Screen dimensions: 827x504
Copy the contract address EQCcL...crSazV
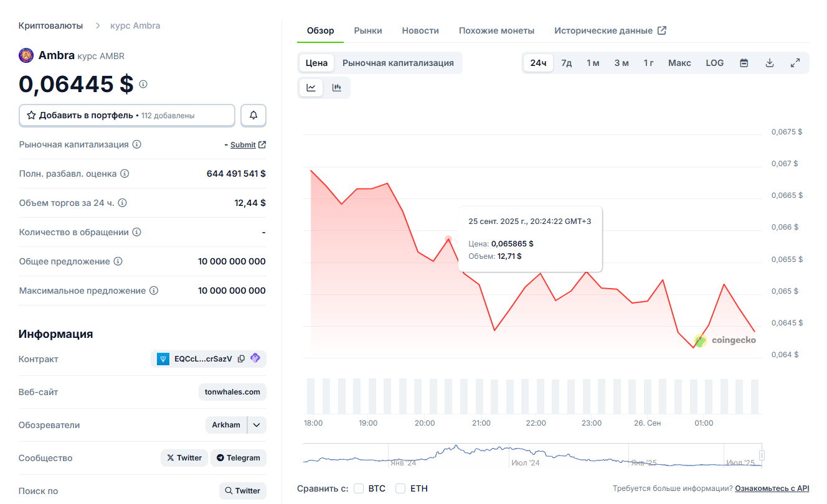pyautogui.click(x=241, y=359)
